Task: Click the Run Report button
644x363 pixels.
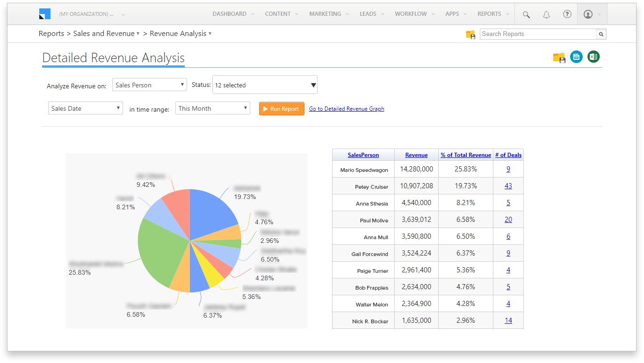Action: (281, 108)
